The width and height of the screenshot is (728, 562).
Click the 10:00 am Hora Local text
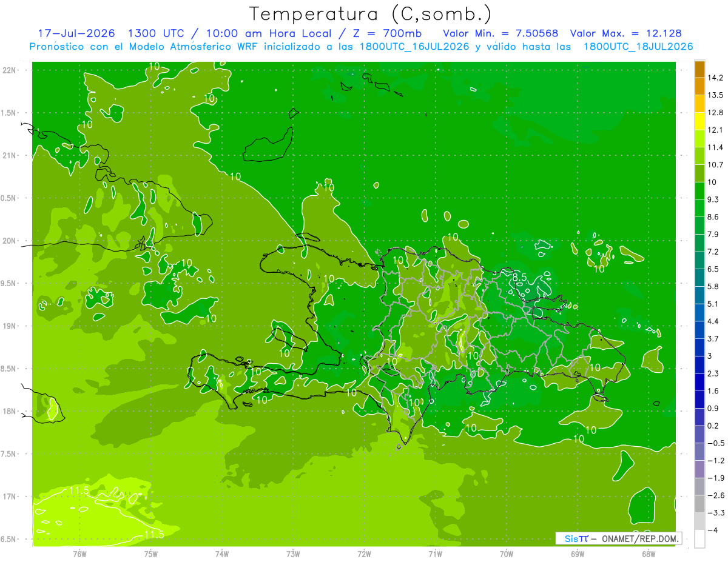(269, 33)
